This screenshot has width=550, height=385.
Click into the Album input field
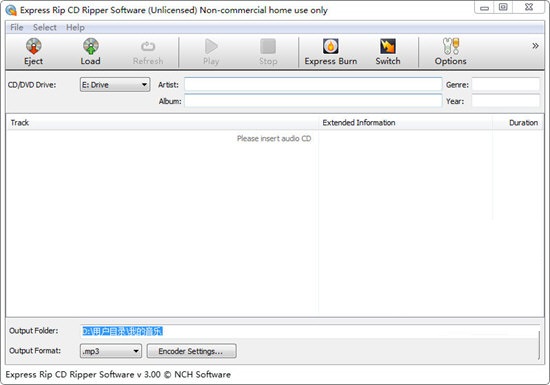tap(313, 101)
